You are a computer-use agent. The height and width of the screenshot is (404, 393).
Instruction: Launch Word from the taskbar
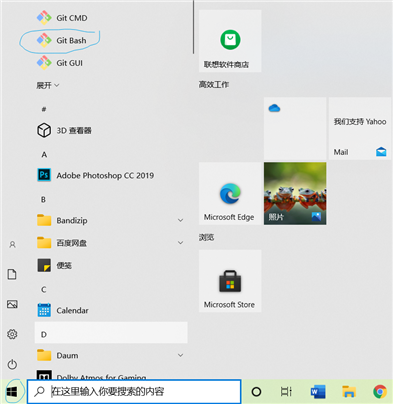coord(318,392)
